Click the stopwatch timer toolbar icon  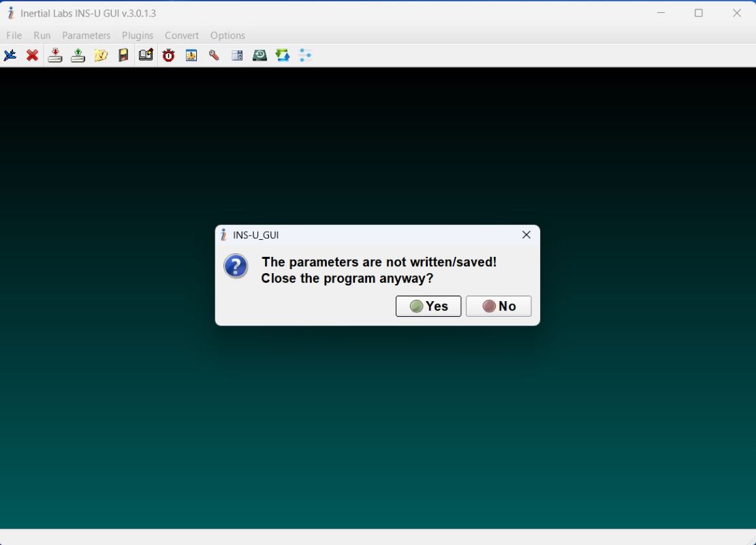168,55
